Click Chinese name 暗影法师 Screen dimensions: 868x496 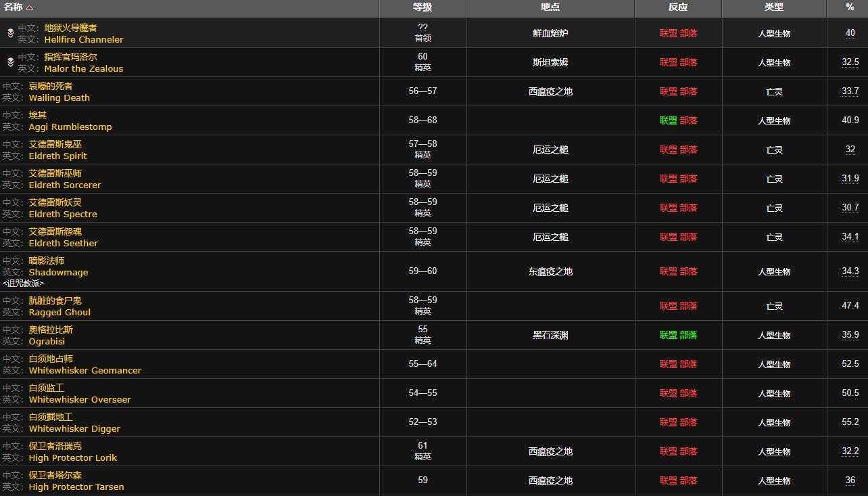47,261
